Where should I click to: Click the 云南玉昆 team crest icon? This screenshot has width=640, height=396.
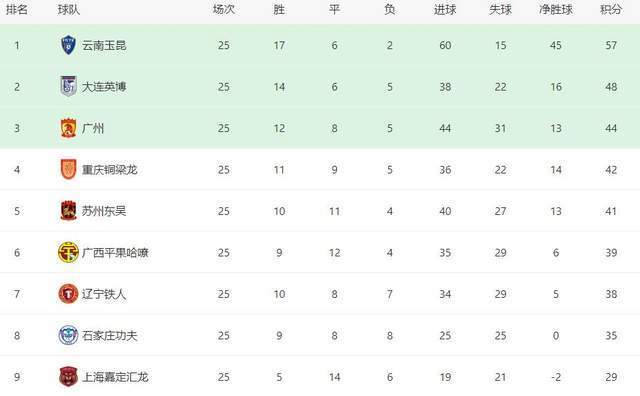point(68,45)
